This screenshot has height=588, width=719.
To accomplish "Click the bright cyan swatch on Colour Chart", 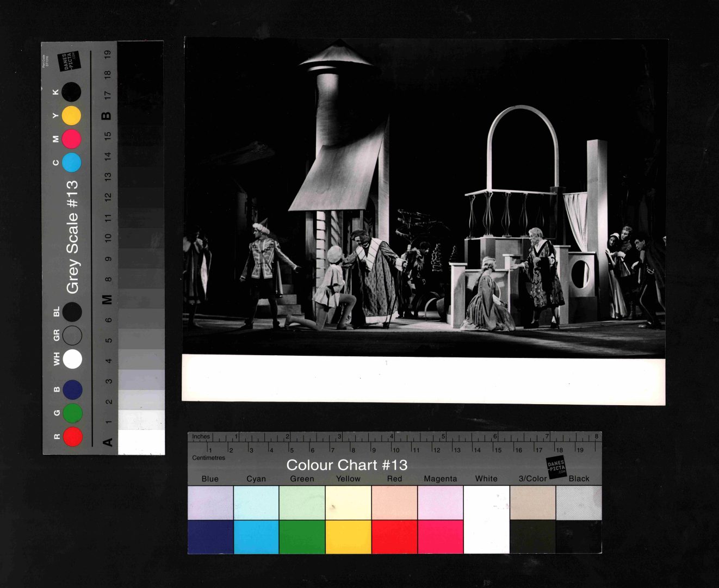I will pos(256,537).
